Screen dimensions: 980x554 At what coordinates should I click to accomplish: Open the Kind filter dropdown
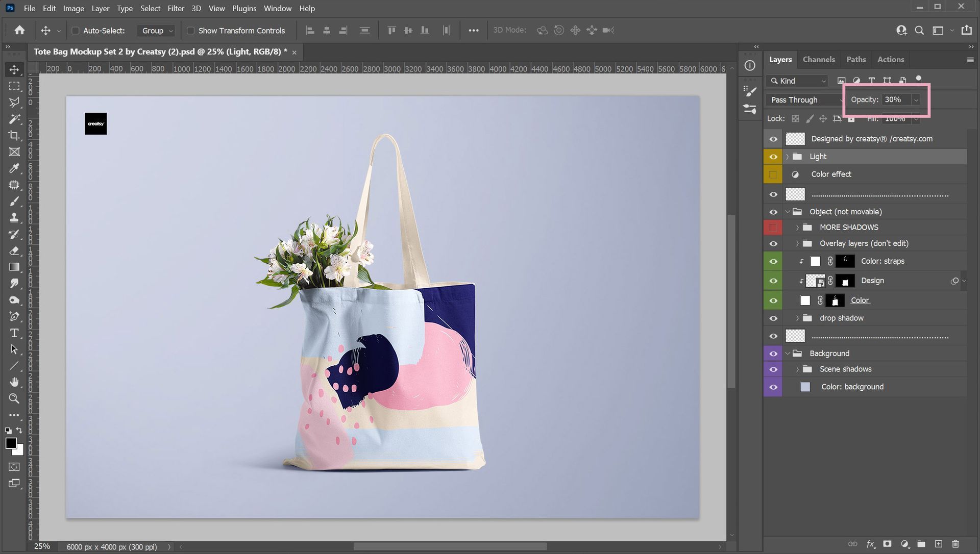pyautogui.click(x=797, y=81)
